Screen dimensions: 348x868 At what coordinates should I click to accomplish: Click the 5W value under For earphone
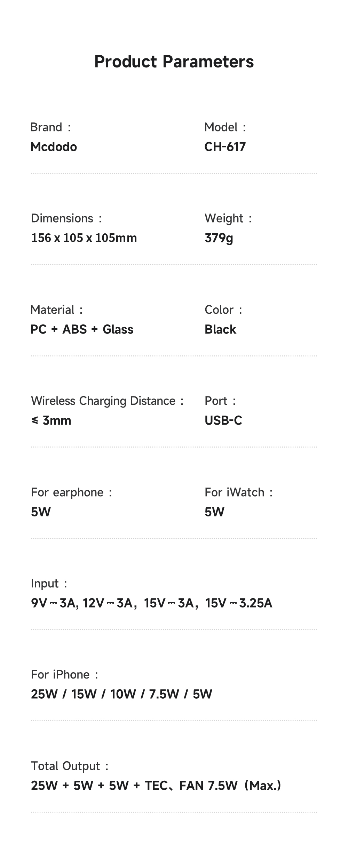(41, 512)
